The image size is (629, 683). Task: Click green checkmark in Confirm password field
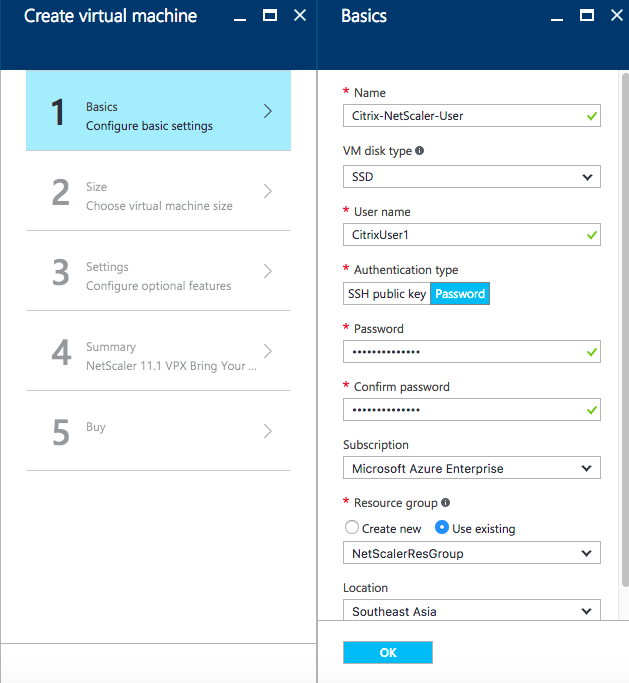tap(592, 410)
